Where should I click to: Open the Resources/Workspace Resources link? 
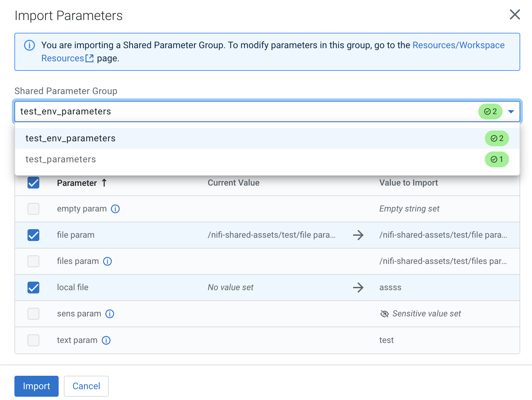tap(458, 45)
